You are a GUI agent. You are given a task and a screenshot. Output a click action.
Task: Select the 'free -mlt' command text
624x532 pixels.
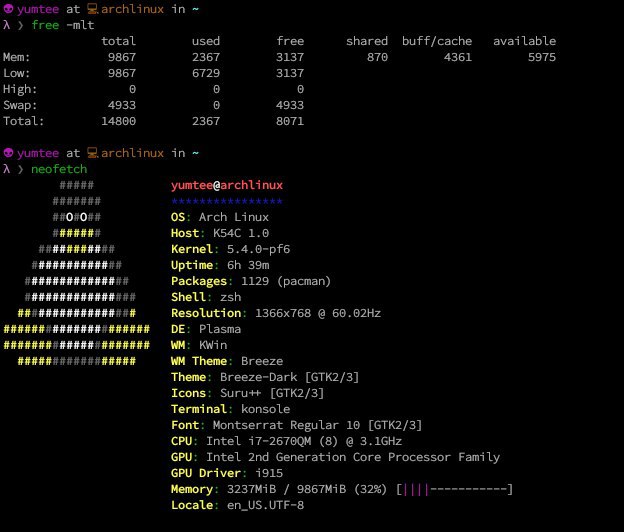pos(63,25)
